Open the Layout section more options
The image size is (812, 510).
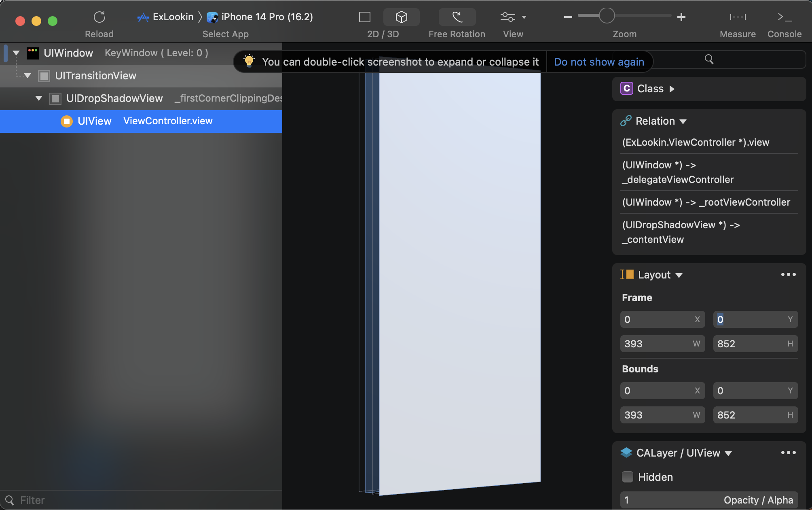click(x=788, y=275)
